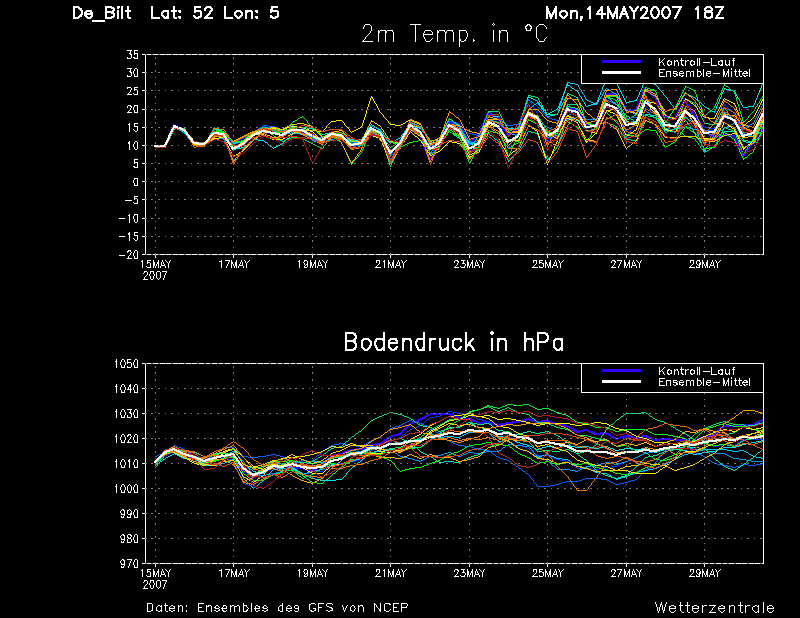
Task: Click the white Ensemble-Mittel swatch in temperature legend
Action: [x=621, y=73]
